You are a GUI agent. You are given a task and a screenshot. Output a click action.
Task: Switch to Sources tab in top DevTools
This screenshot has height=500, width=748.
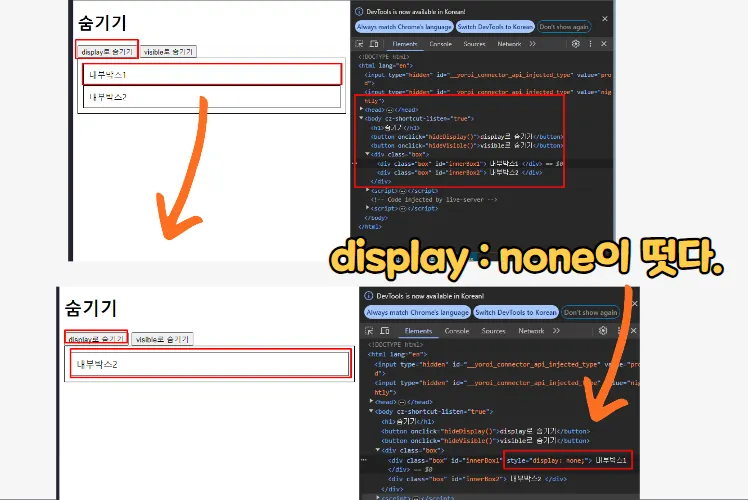tap(474, 44)
